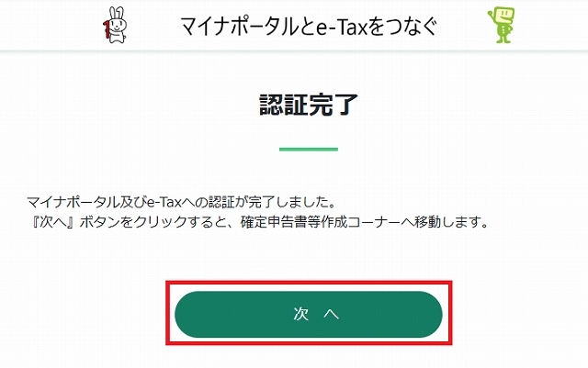588x368 pixels.
Task: Click the Myna rabbit mascot icon
Action: (116, 25)
